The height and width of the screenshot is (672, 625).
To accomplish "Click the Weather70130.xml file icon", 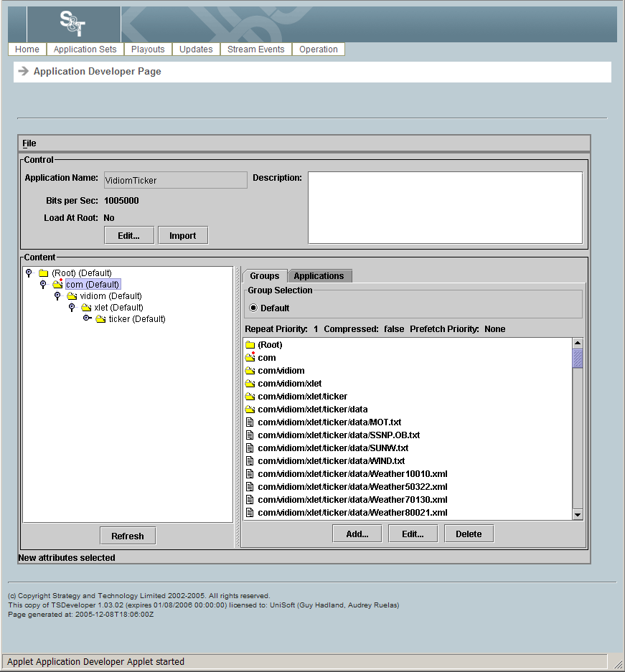I will pyautogui.click(x=250, y=499).
